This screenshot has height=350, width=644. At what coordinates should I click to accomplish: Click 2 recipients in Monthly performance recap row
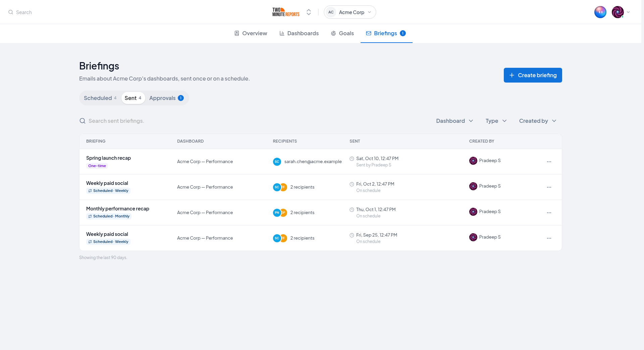(302, 213)
